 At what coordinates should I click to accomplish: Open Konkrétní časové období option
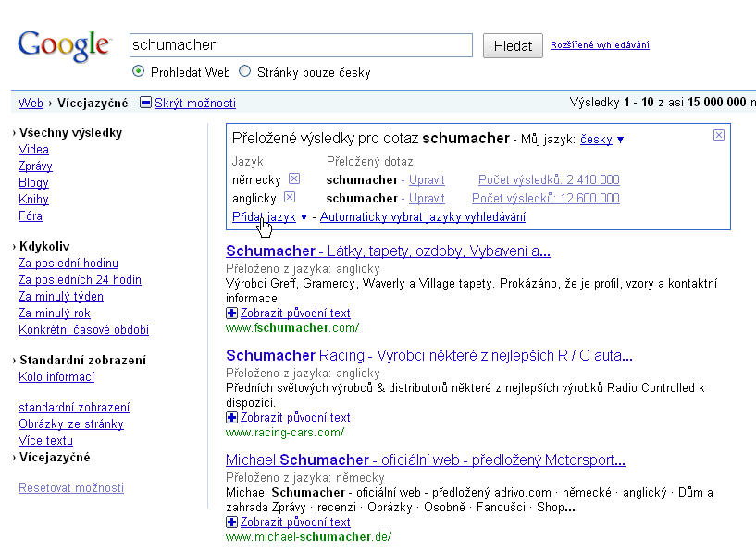pyautogui.click(x=84, y=330)
